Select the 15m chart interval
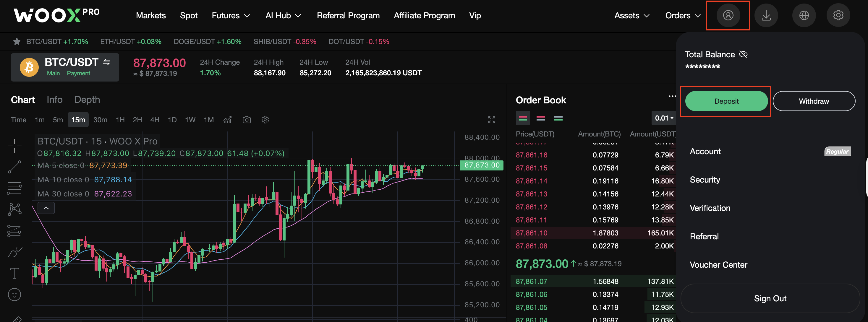Viewport: 868px width, 322px height. pyautogui.click(x=78, y=120)
